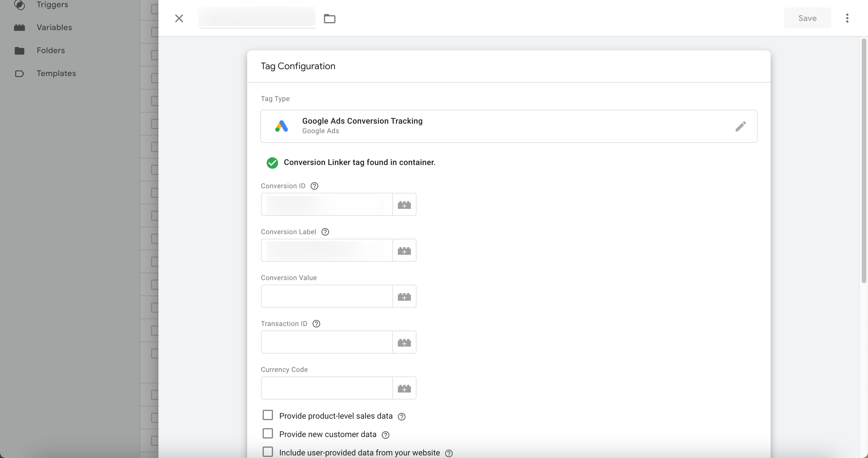
Task: Open Templates section in sidebar
Action: (x=56, y=73)
